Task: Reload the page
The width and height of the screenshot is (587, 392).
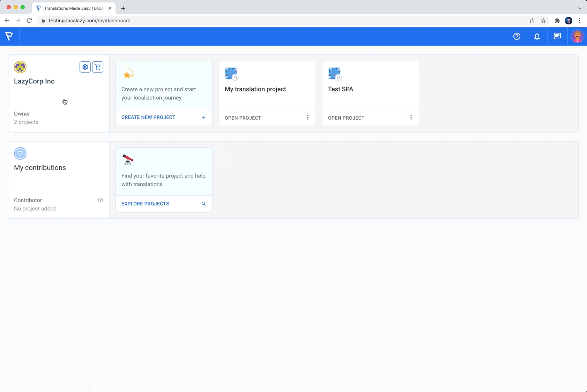Action: click(29, 21)
